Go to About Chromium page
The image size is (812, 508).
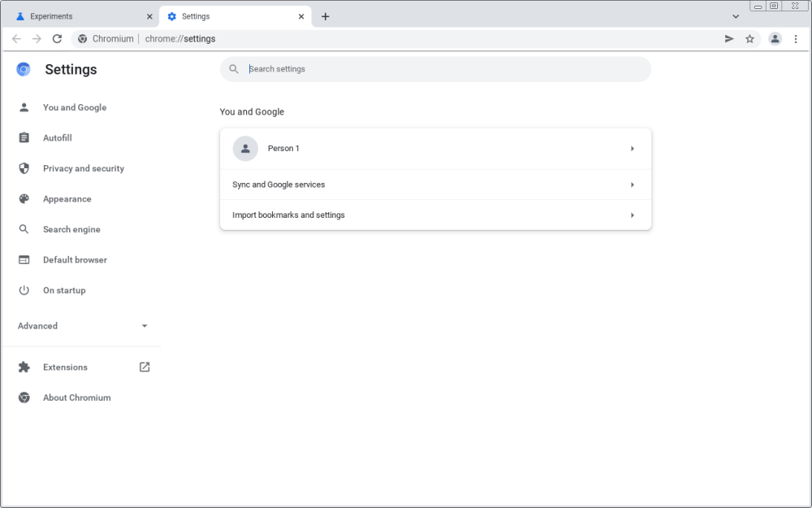pyautogui.click(x=76, y=397)
